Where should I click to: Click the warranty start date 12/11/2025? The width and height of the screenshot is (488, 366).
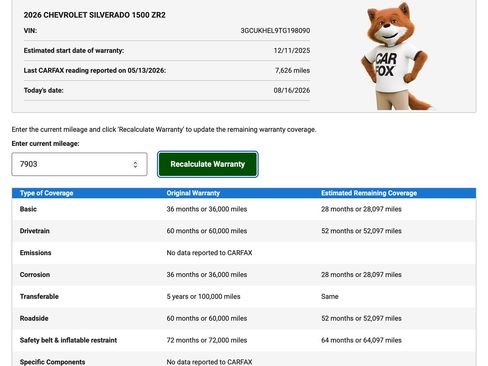click(292, 51)
